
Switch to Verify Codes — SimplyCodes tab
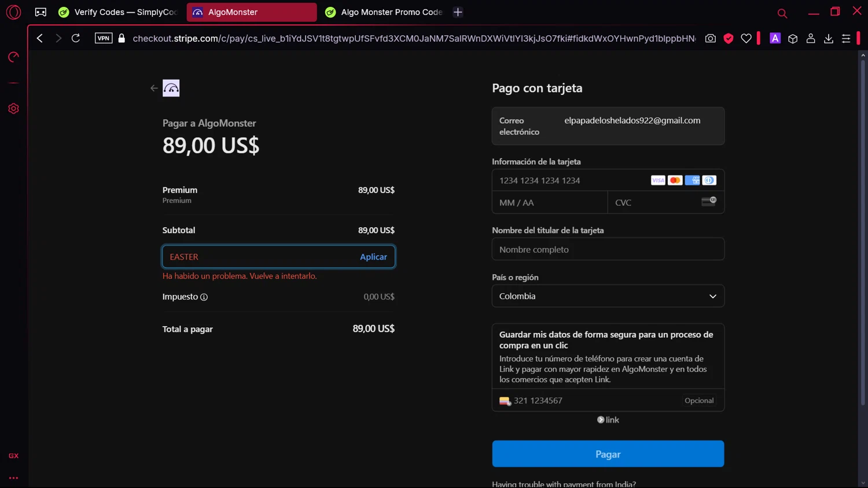tap(119, 12)
